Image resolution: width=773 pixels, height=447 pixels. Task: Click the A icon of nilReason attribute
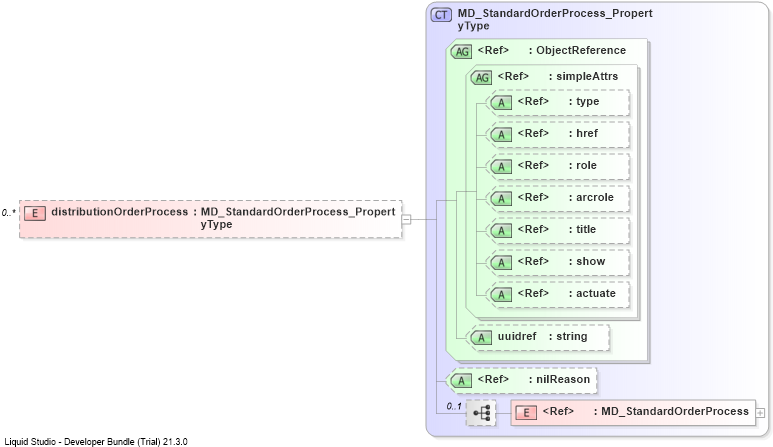click(x=461, y=380)
